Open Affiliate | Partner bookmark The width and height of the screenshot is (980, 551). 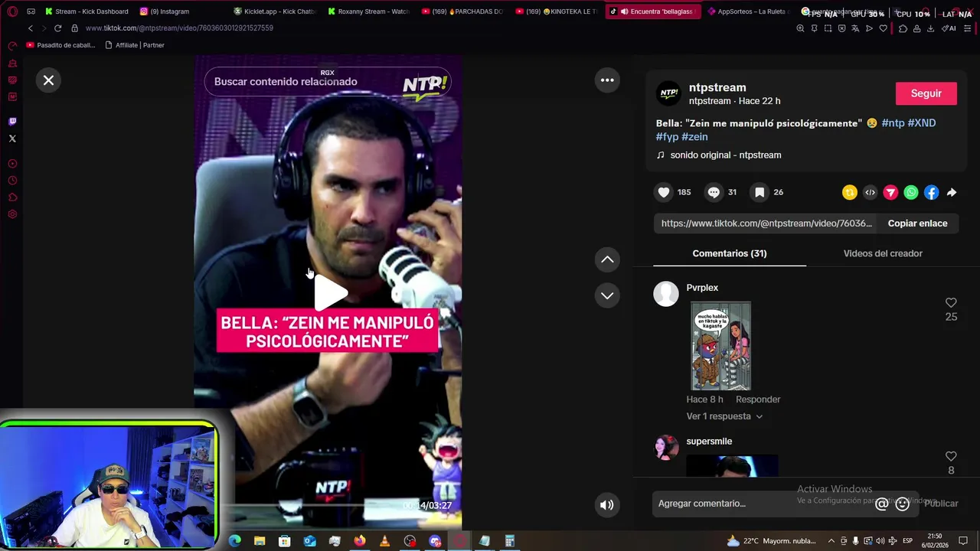[135, 45]
